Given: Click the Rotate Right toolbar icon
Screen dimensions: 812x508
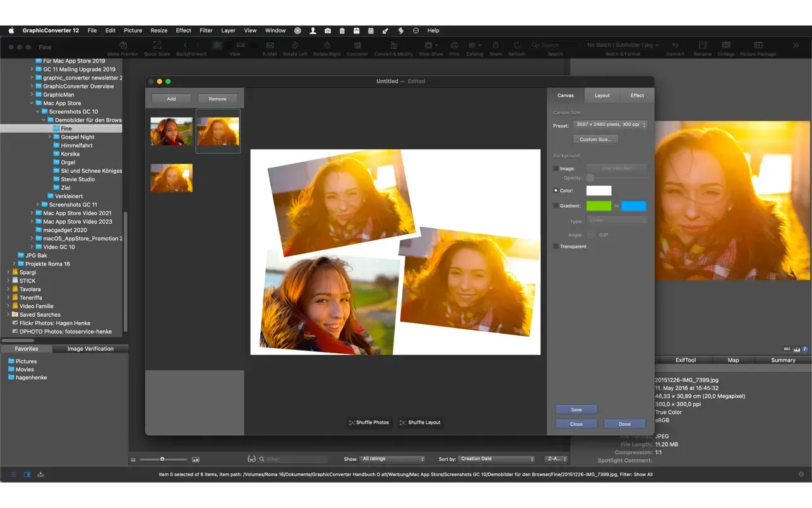Looking at the screenshot, I should point(327,45).
